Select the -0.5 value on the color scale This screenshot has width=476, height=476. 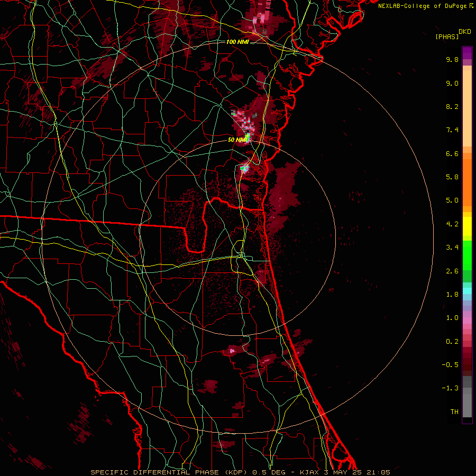[450, 365]
